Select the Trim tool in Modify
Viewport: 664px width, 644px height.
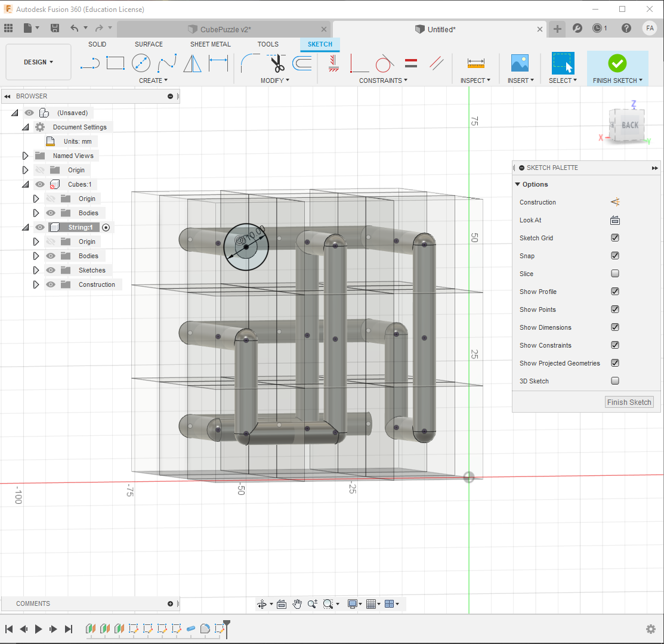[276, 63]
